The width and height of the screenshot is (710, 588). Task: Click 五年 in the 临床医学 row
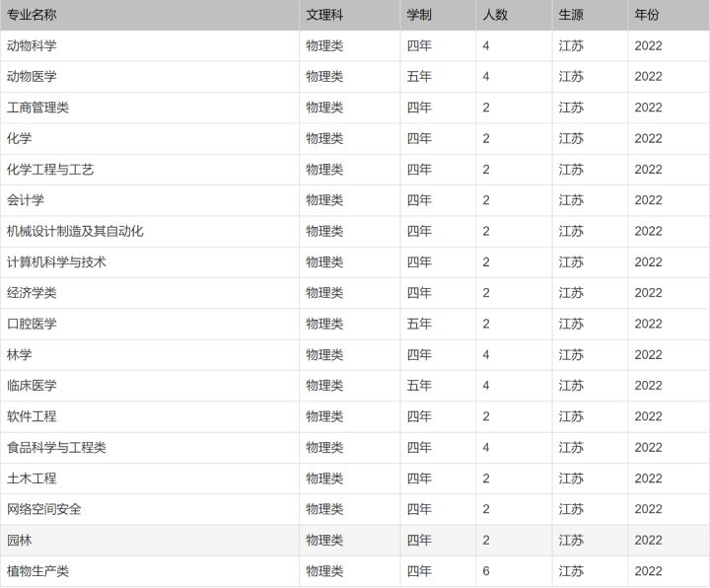click(419, 386)
